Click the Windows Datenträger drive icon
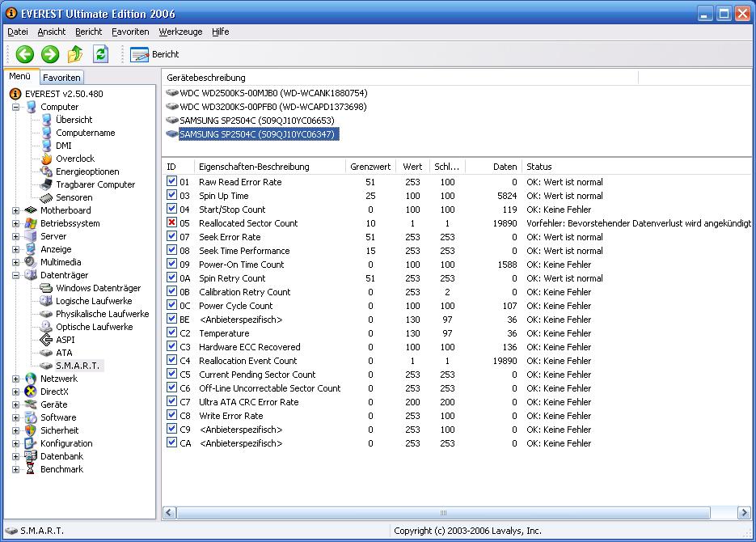Viewport: 756px width, 542px height. pos(46,288)
